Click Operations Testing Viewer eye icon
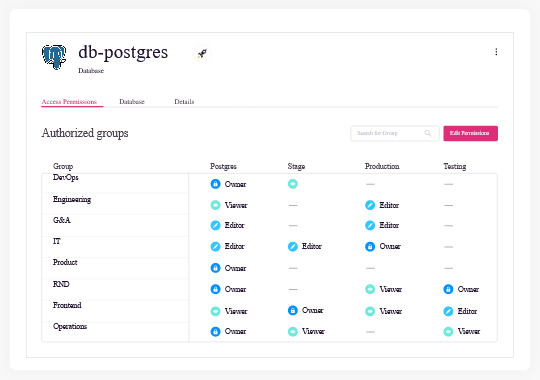 coord(448,331)
